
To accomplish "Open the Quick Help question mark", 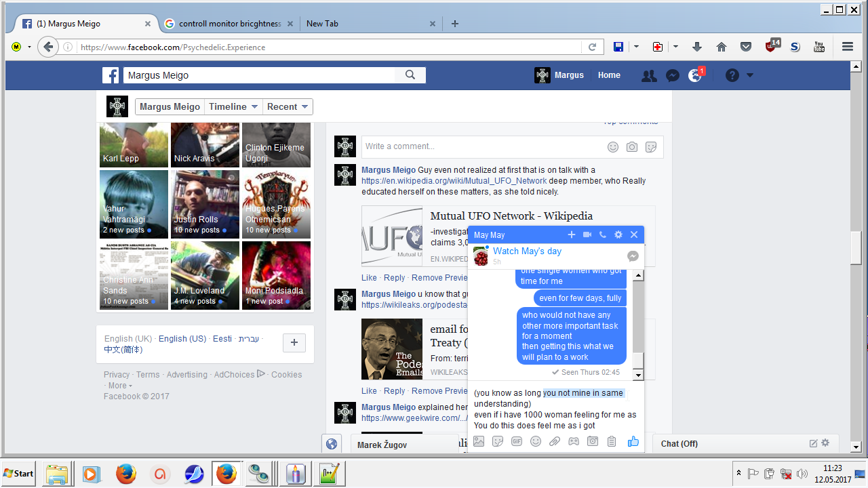I will click(x=732, y=75).
